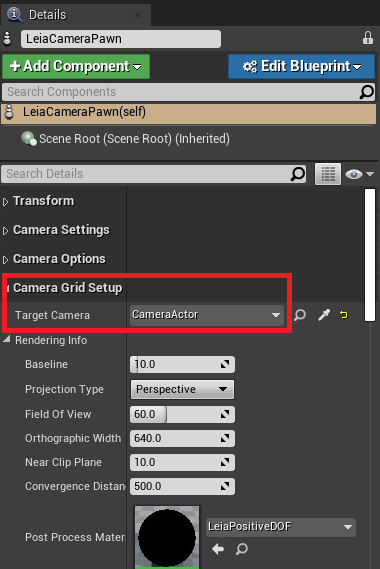Select Scene Root (Inherited) component
The image size is (380, 569).
point(125,139)
